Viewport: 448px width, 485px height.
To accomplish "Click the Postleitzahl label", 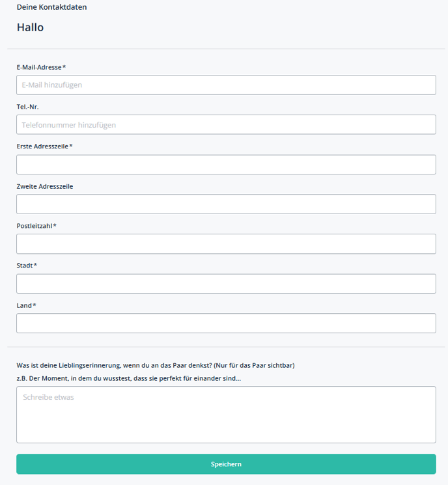I will (36, 226).
